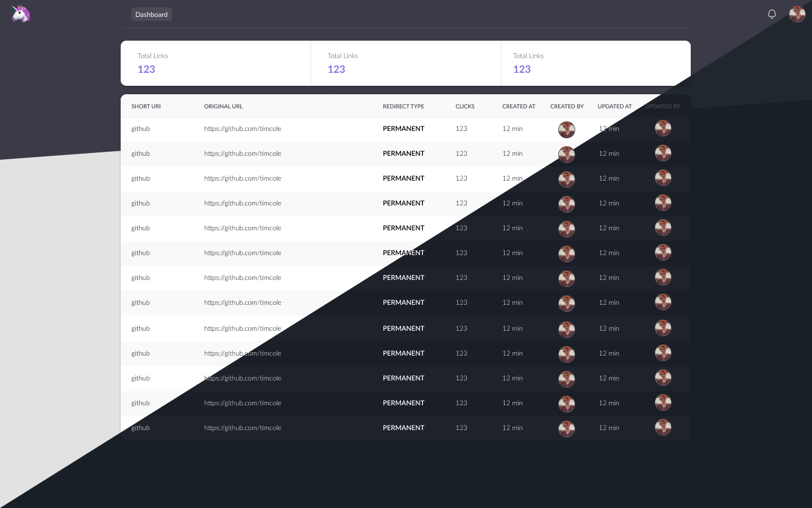
Task: Select the Dashboard tab
Action: click(x=152, y=14)
